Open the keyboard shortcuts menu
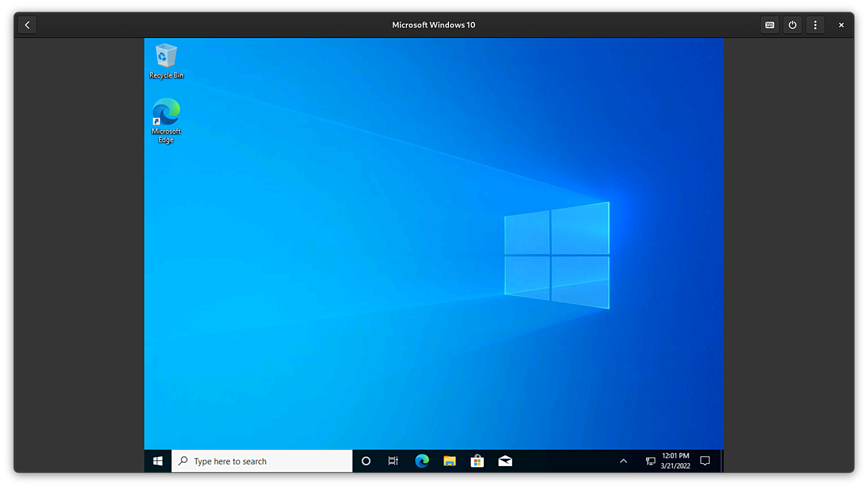868x488 pixels. 770,25
